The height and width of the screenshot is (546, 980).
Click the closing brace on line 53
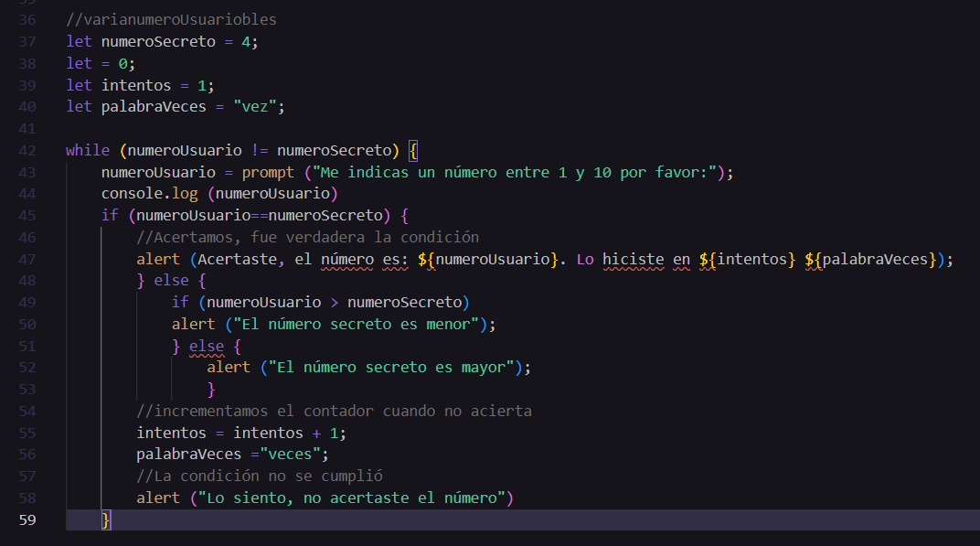pyautogui.click(x=211, y=390)
